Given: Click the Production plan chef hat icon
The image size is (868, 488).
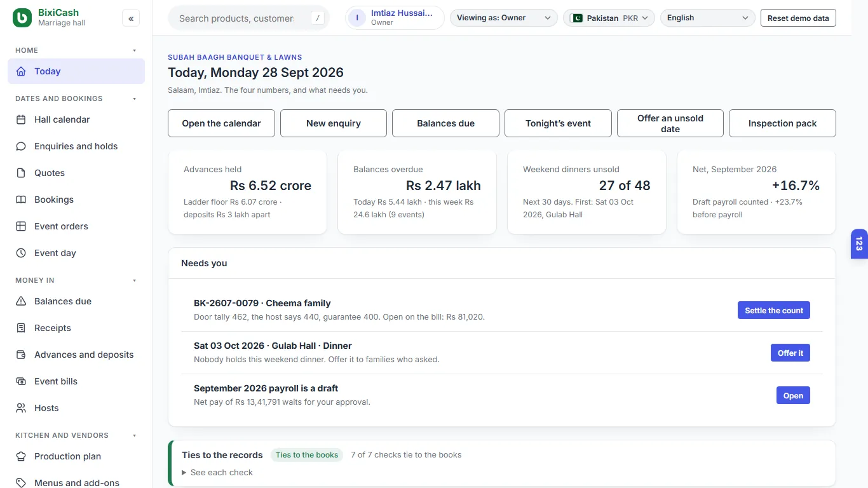Looking at the screenshot, I should coord(21,456).
